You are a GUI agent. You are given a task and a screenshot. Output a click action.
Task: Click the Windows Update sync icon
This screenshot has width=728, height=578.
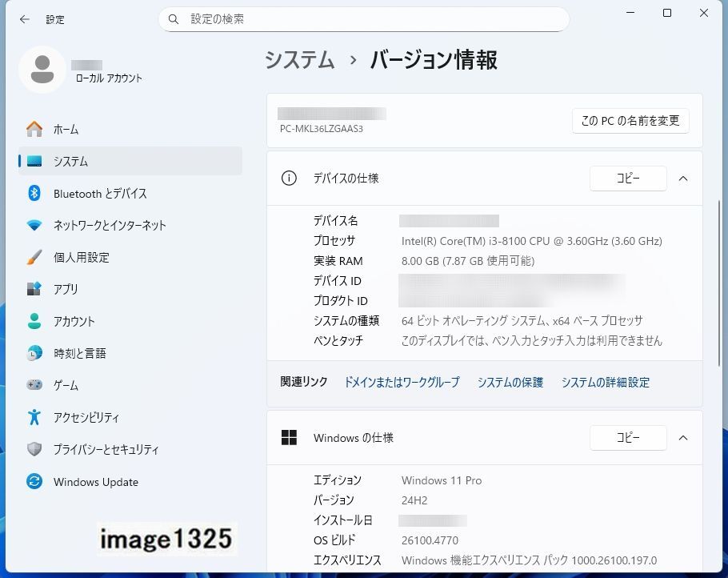click(x=34, y=481)
